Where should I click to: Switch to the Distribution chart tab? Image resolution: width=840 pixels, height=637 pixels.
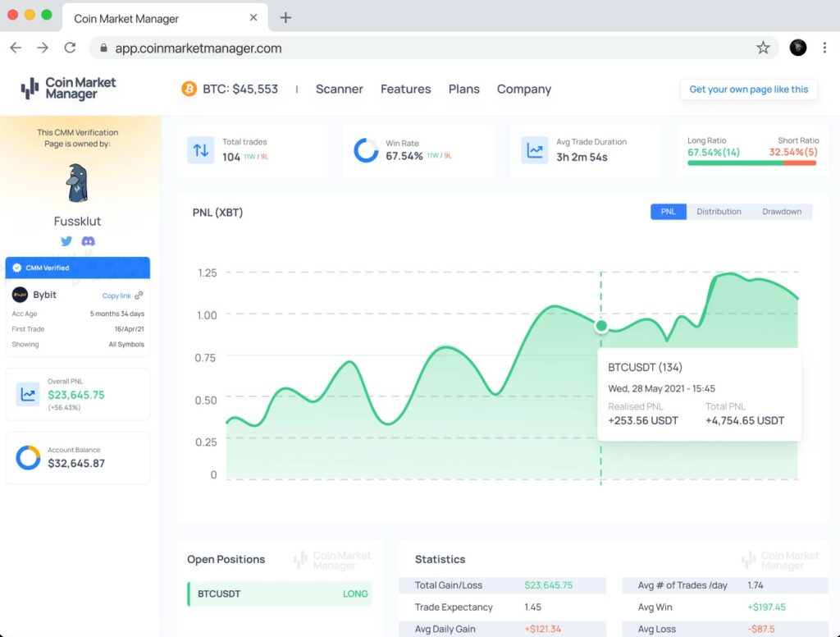point(719,211)
